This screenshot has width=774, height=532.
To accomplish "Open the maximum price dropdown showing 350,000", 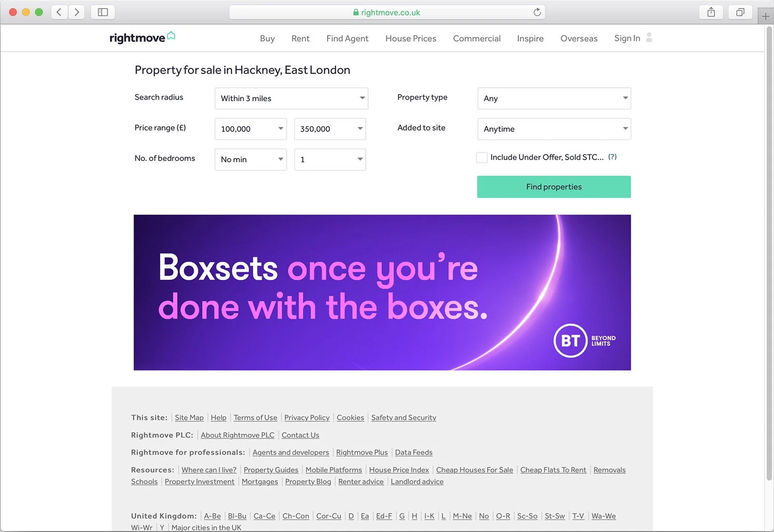I will [330, 129].
